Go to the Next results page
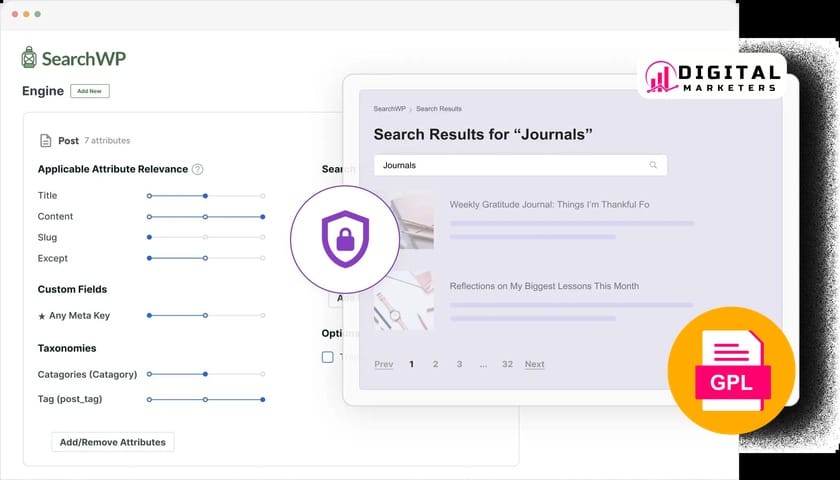 pyautogui.click(x=534, y=364)
